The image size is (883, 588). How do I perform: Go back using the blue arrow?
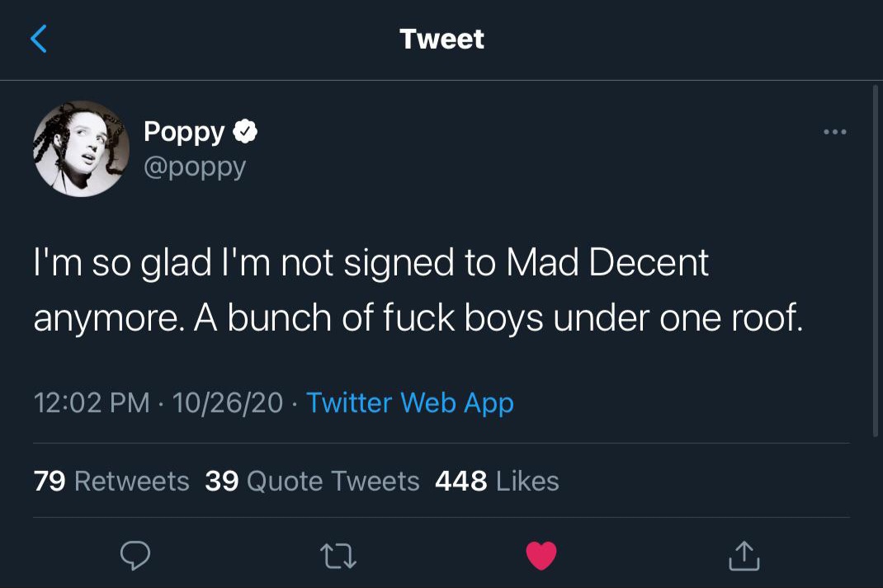click(x=39, y=39)
